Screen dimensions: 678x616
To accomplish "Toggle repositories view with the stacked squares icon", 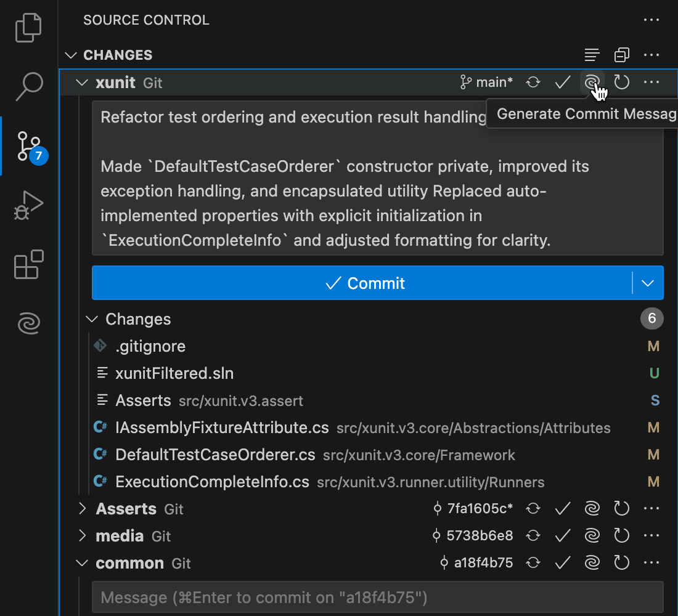I will click(621, 55).
